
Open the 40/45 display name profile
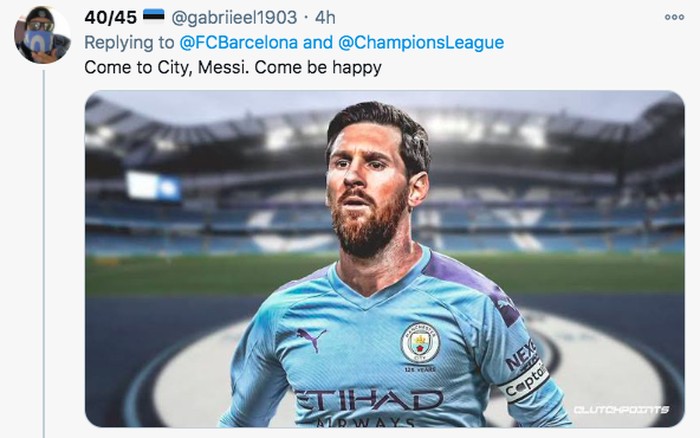tap(110, 17)
